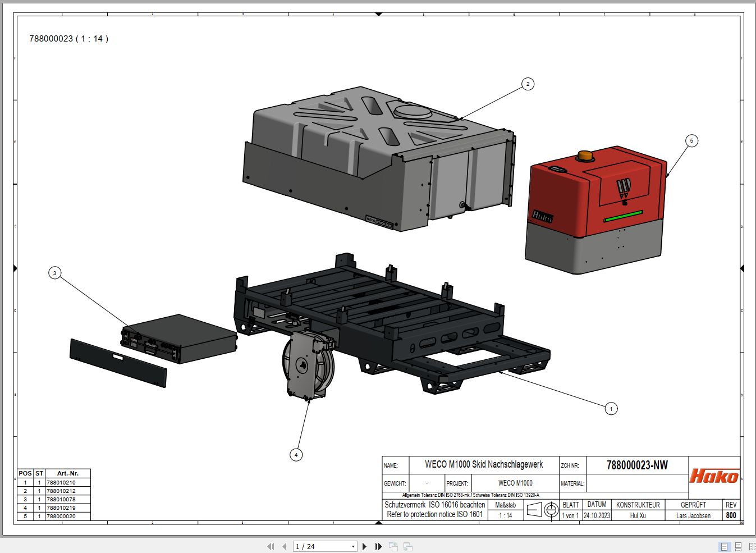Select callout balloon 4 below the hose reel
756x553 pixels.
coord(296,455)
